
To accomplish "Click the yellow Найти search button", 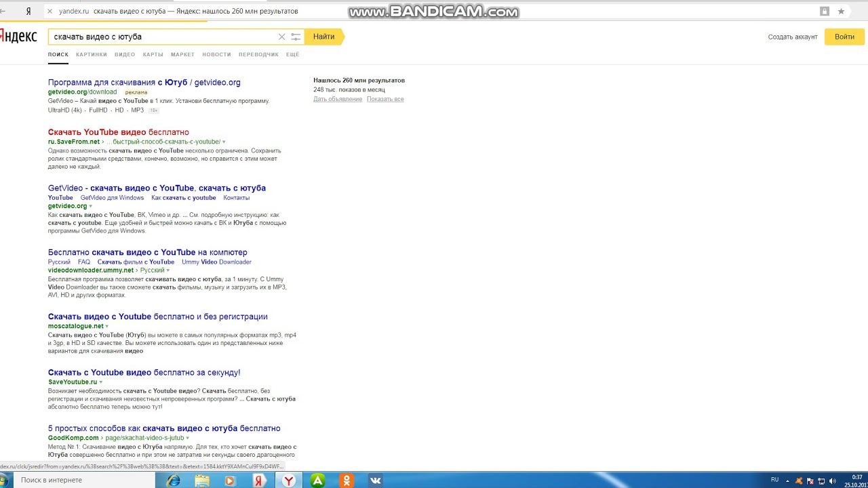I will (x=324, y=37).
